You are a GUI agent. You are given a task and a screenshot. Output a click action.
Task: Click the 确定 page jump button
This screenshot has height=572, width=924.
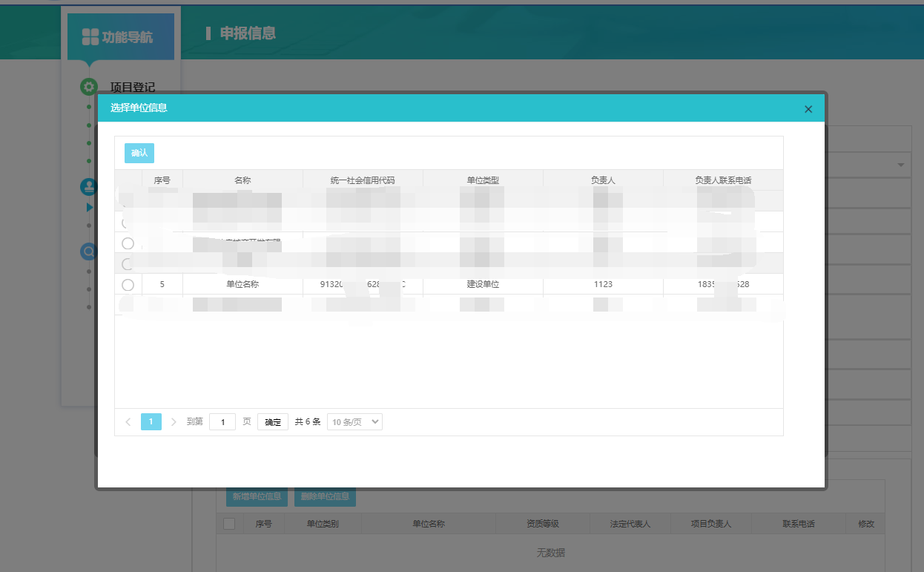273,422
